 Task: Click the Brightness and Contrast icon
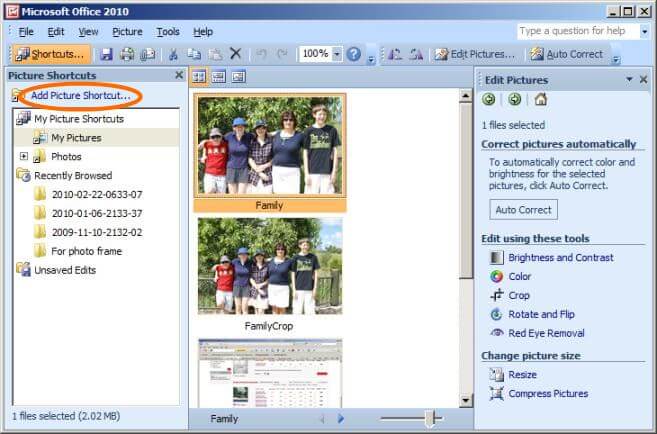(x=497, y=257)
